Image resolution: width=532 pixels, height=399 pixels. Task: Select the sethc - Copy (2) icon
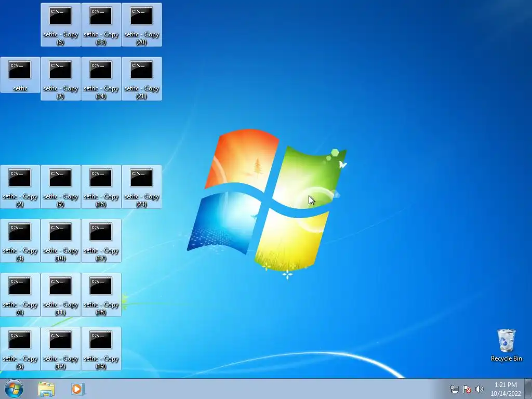[20, 187]
